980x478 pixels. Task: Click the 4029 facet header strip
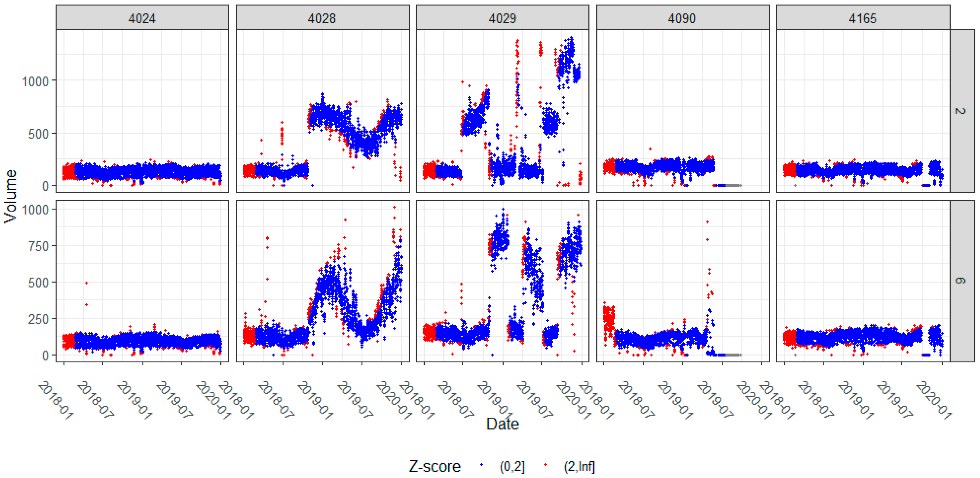coord(502,18)
